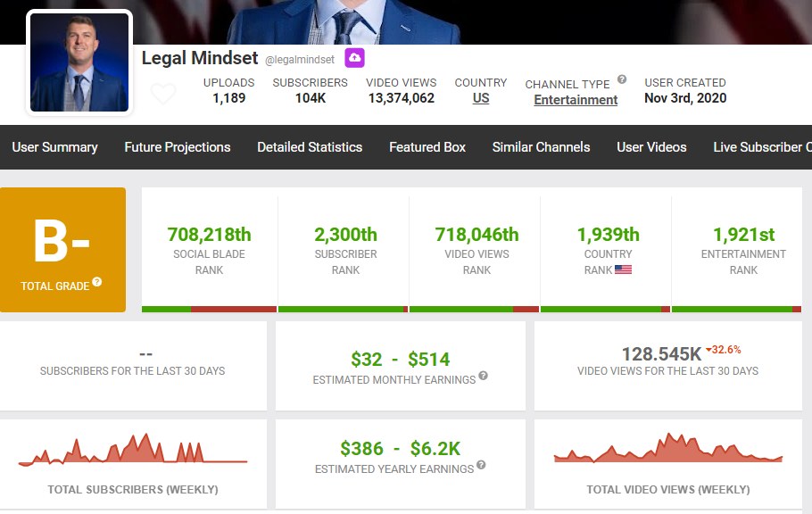Go to the Featured Box tab
This screenshot has height=514, width=812.
427,147
